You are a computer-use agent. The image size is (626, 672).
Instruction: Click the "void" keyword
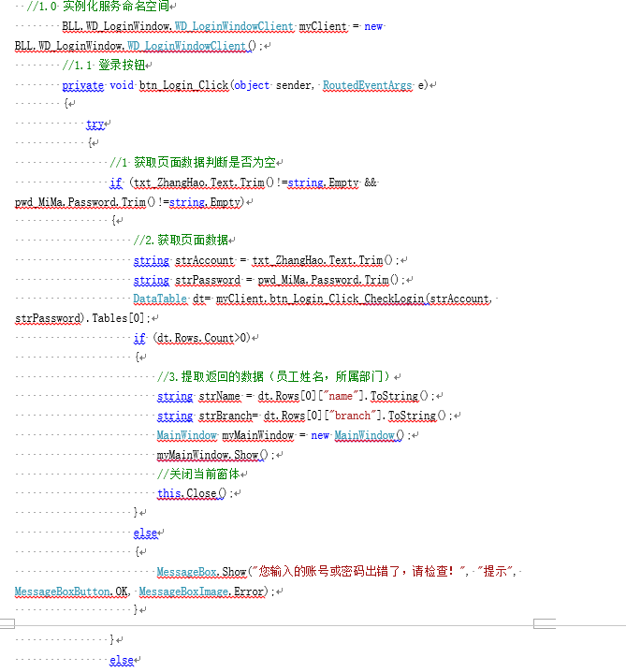point(122,85)
